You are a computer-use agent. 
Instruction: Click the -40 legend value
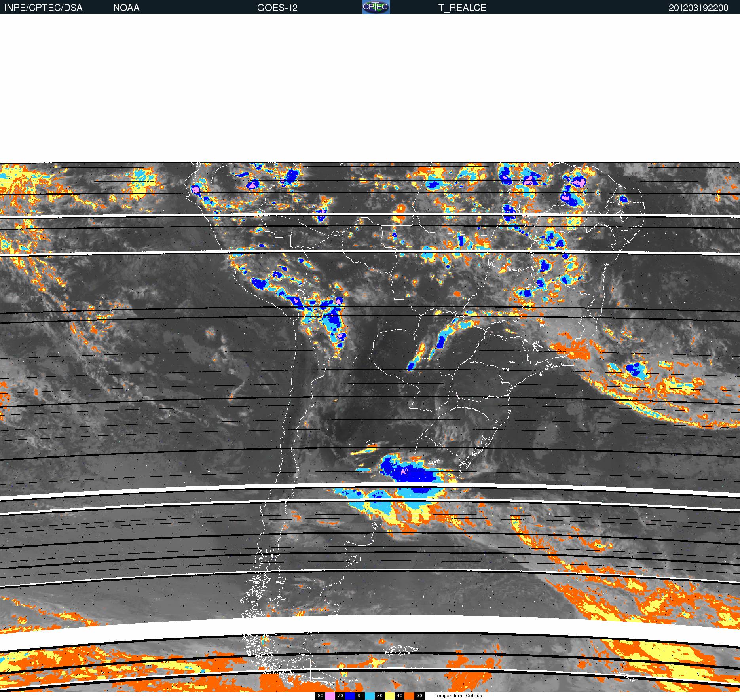[x=399, y=696]
